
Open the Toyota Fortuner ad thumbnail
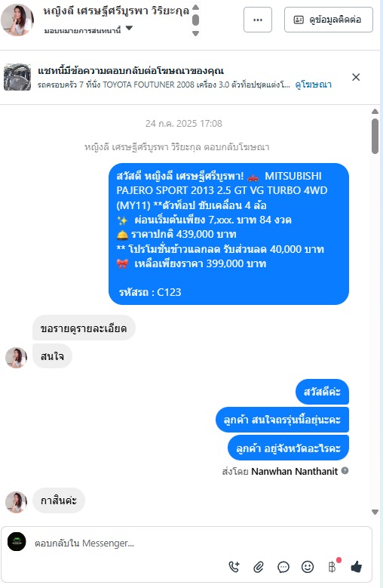[x=17, y=77]
